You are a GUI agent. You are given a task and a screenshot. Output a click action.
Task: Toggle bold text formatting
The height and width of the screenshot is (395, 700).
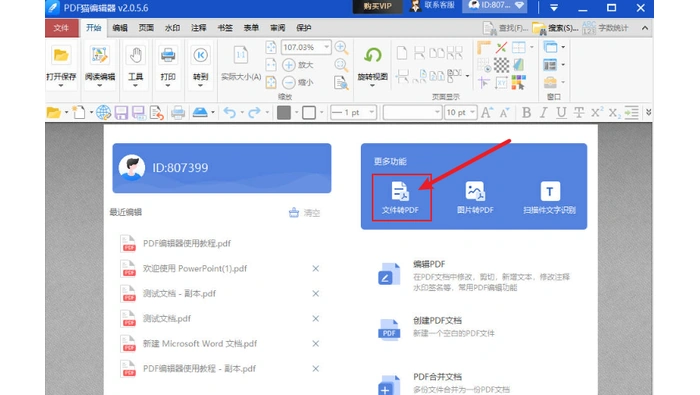click(526, 112)
